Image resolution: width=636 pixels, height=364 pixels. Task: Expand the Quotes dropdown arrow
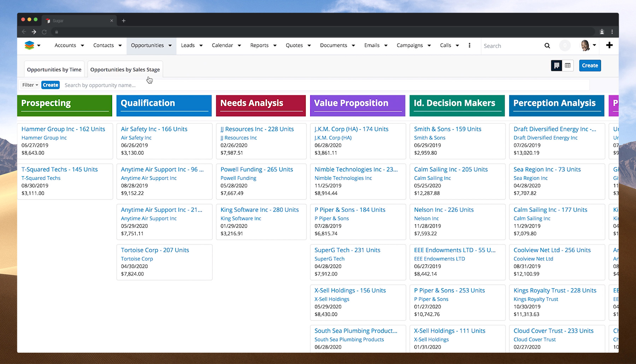pos(309,46)
